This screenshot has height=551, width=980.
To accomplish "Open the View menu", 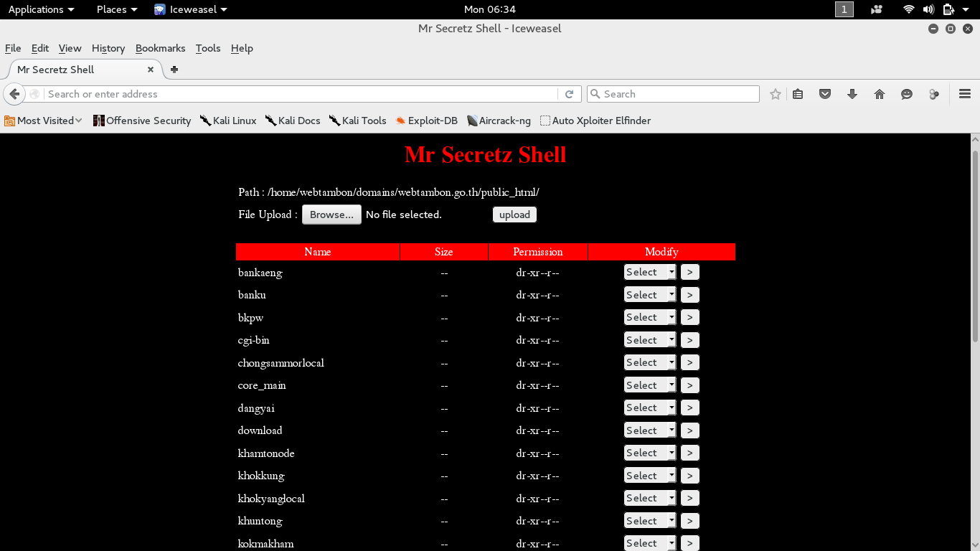I will click(x=70, y=48).
